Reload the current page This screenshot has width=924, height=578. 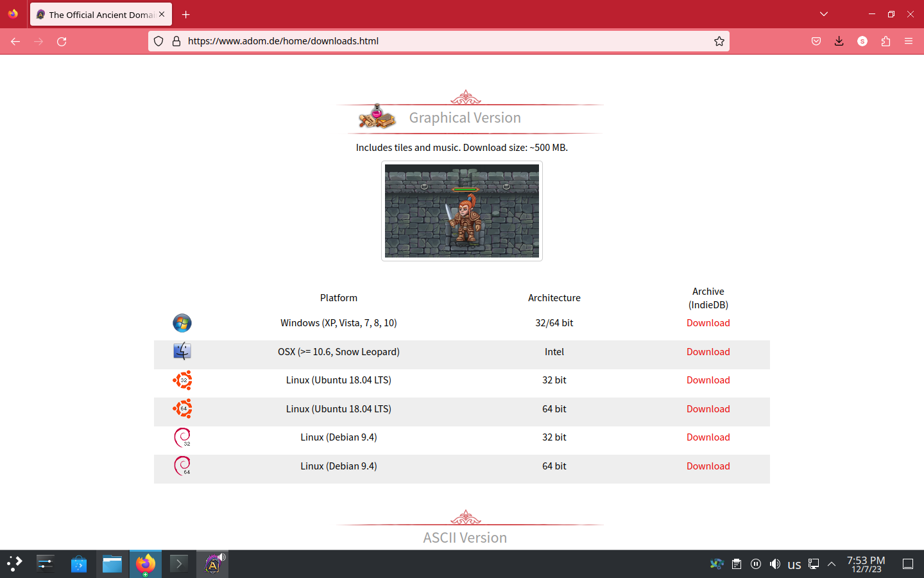point(62,41)
